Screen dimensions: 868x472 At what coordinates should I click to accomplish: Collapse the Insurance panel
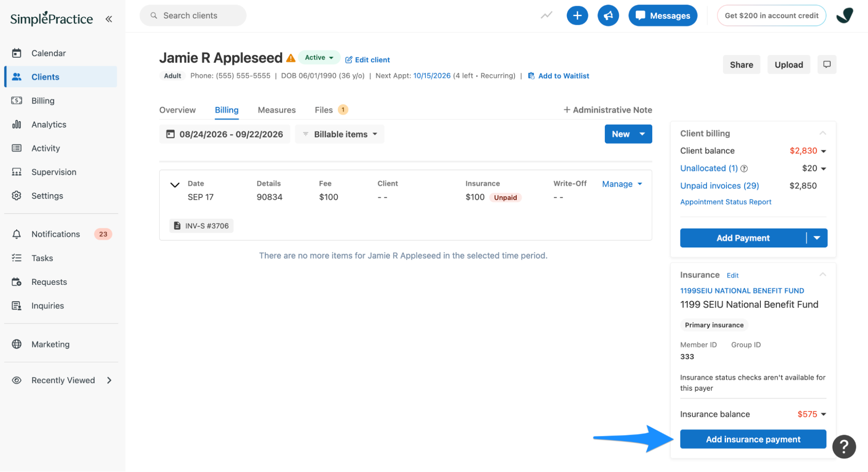(x=822, y=275)
